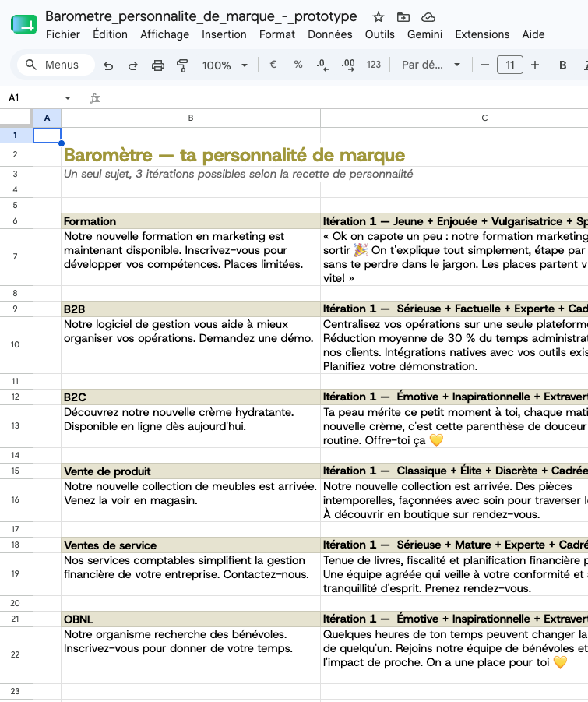Open the Extensions menu
Screen dimensions: 588x702
(482, 34)
